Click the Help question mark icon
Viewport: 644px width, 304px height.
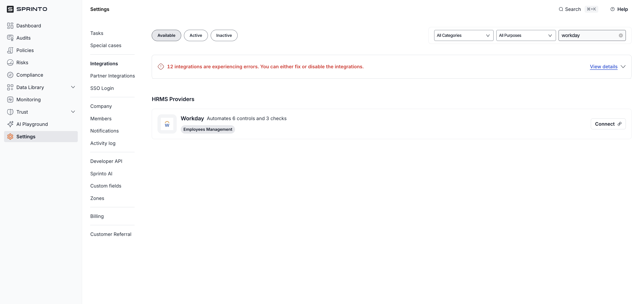613,9
